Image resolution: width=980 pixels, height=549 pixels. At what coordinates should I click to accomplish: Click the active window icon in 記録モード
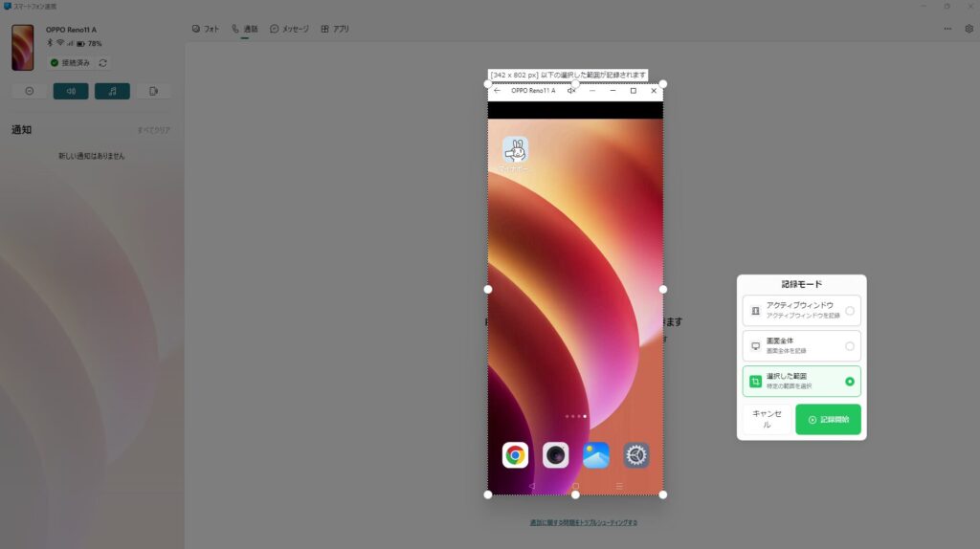(x=755, y=311)
